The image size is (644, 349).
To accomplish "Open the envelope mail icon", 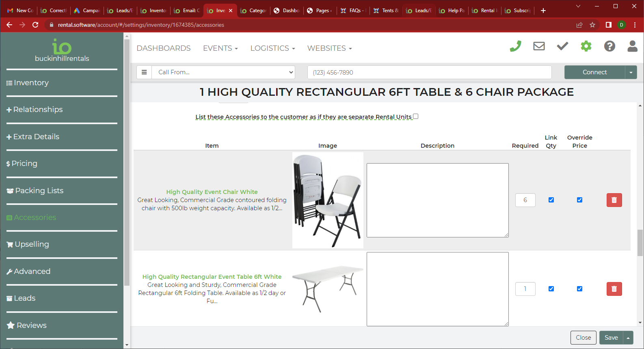I will pyautogui.click(x=539, y=46).
